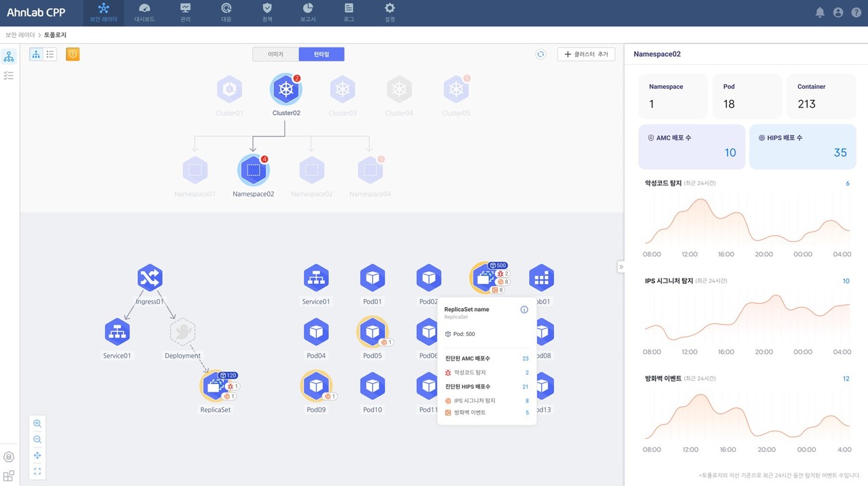Expand the Cluster02 node
Screen dimensions: 868x486
click(x=286, y=89)
